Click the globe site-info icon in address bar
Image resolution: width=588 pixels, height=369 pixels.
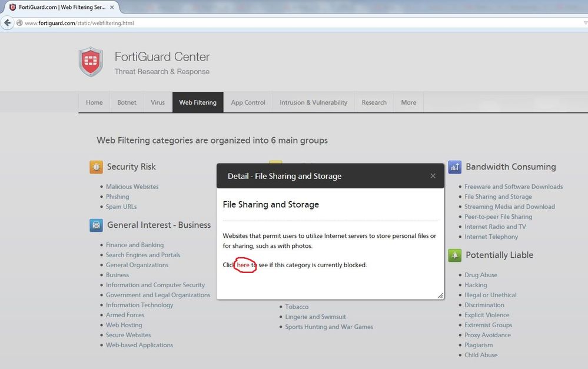pyautogui.click(x=20, y=23)
